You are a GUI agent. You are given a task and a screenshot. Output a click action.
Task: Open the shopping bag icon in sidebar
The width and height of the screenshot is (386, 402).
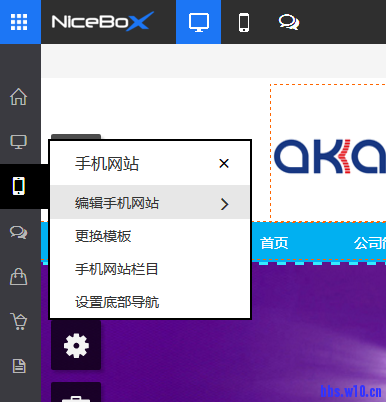(18, 276)
